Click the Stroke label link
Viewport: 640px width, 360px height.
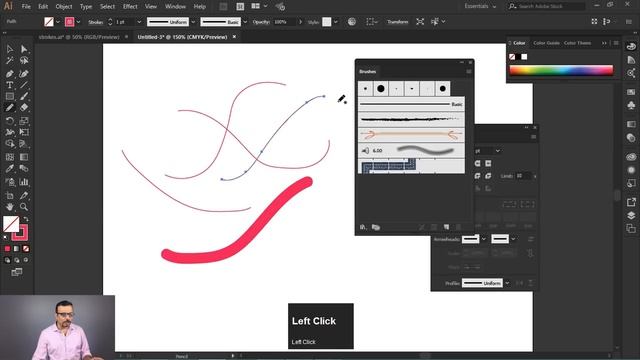(96, 22)
